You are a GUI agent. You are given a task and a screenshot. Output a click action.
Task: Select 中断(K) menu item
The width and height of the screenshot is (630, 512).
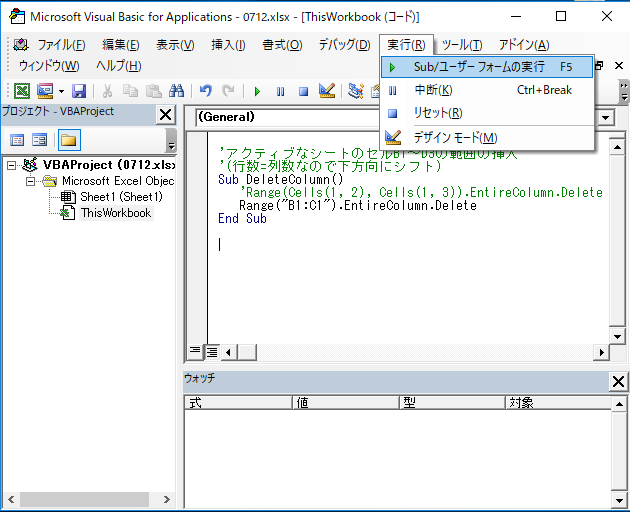pyautogui.click(x=487, y=90)
